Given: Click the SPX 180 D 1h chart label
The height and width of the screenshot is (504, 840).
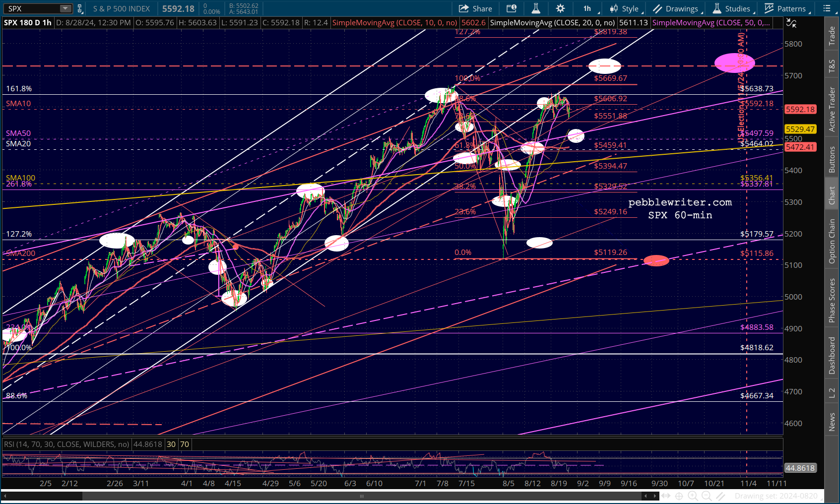Looking at the screenshot, I should [x=28, y=23].
